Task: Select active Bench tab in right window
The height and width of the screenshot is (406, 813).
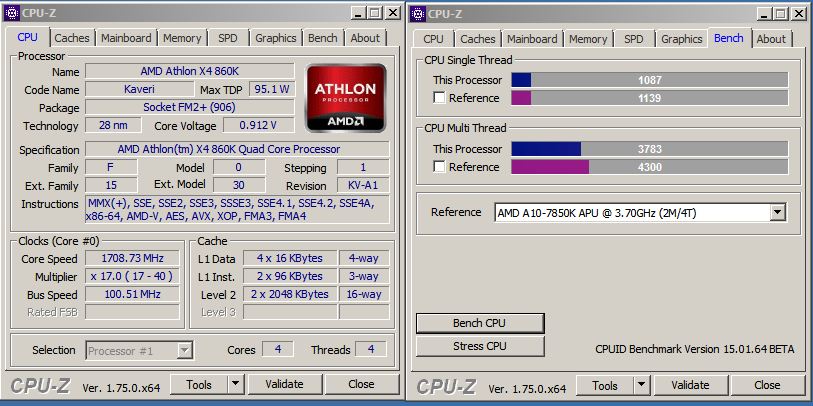Action: coord(728,38)
